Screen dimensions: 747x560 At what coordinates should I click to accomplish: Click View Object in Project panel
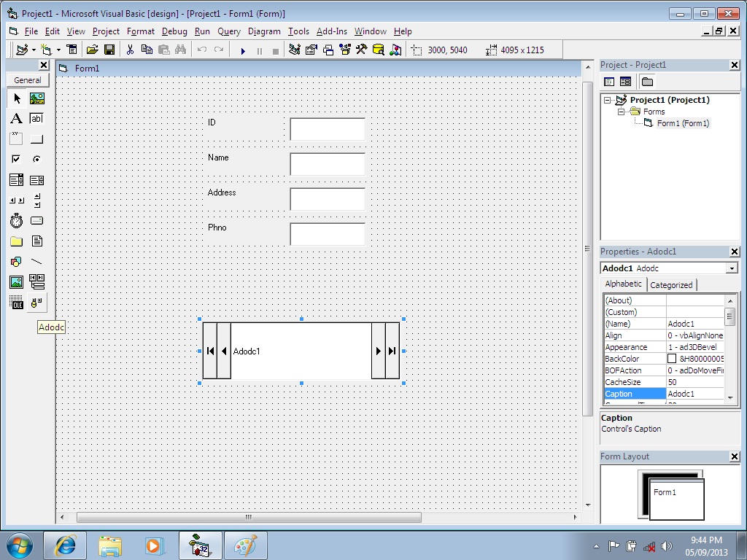click(x=625, y=82)
